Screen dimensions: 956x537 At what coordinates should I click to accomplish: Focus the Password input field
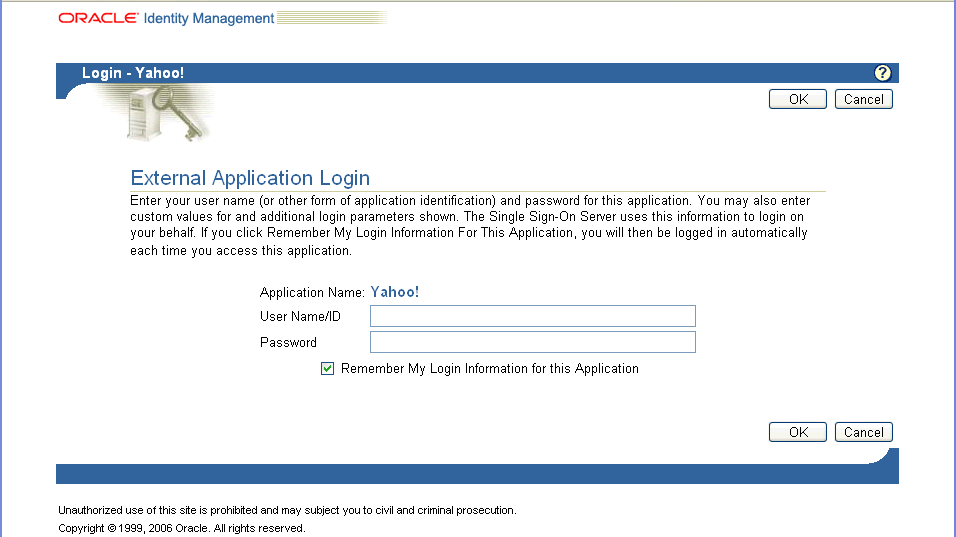[533, 342]
